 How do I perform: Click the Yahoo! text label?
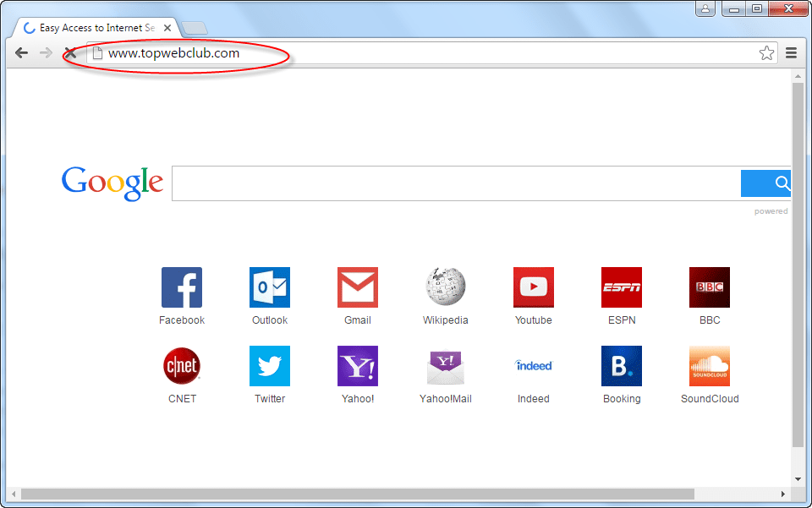[x=358, y=399]
